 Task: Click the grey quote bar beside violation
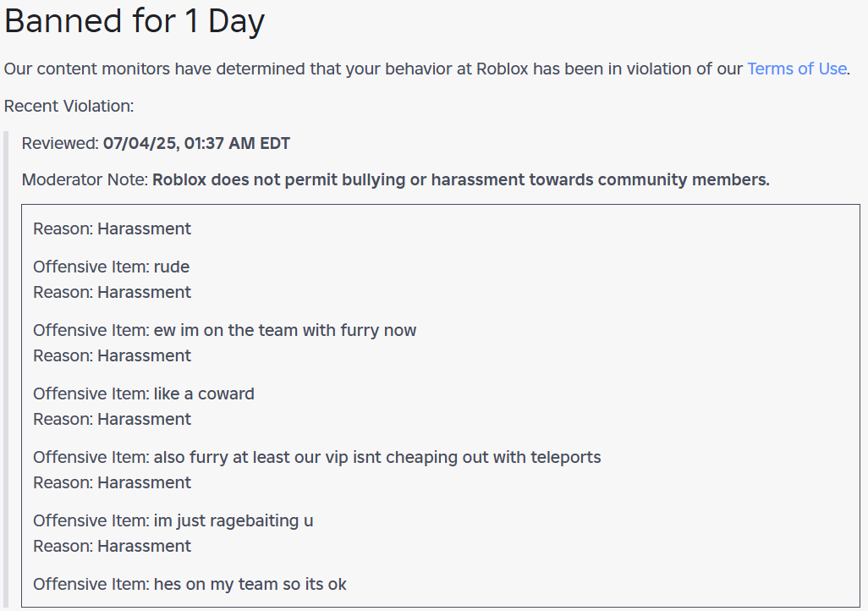6,370
